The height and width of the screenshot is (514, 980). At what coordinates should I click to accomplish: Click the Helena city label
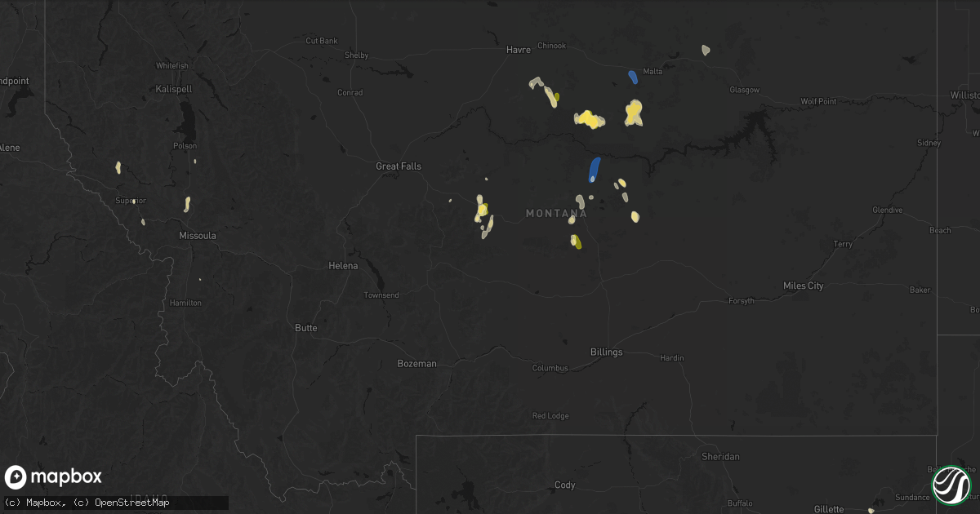pyautogui.click(x=343, y=266)
